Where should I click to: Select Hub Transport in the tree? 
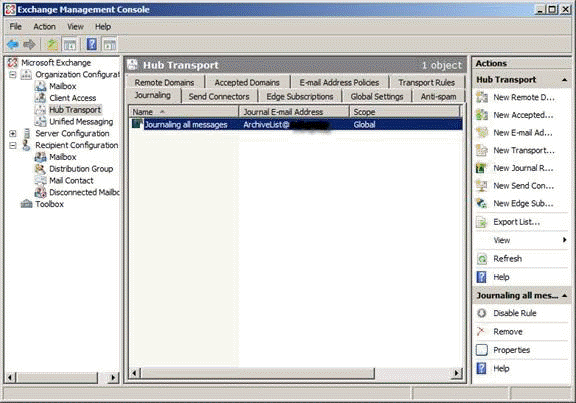click(75, 110)
